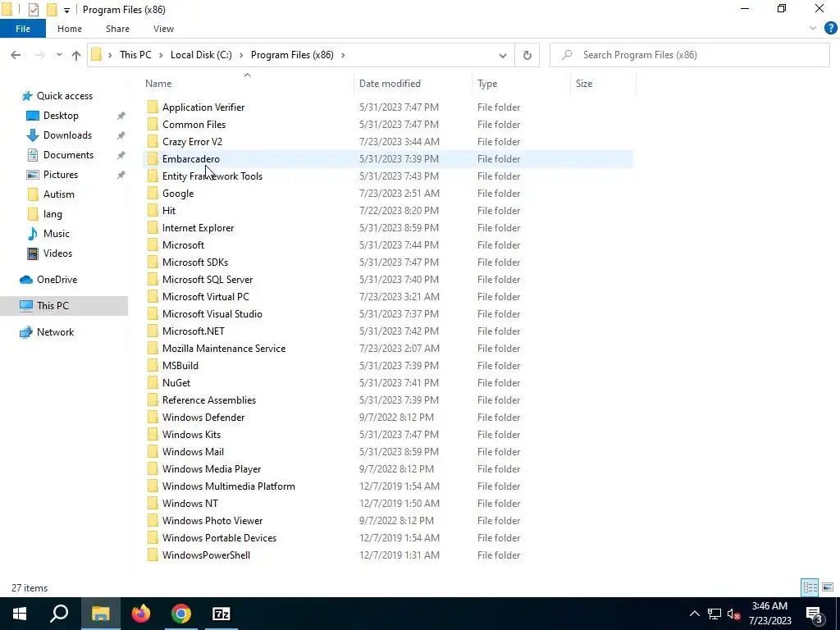The height and width of the screenshot is (630, 840).
Task: Switch to Large icons view button
Action: 828,587
